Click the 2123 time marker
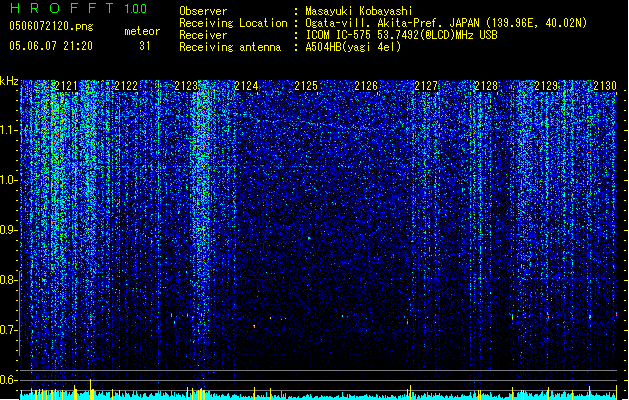This screenshot has width=629, height=400. coord(186,86)
